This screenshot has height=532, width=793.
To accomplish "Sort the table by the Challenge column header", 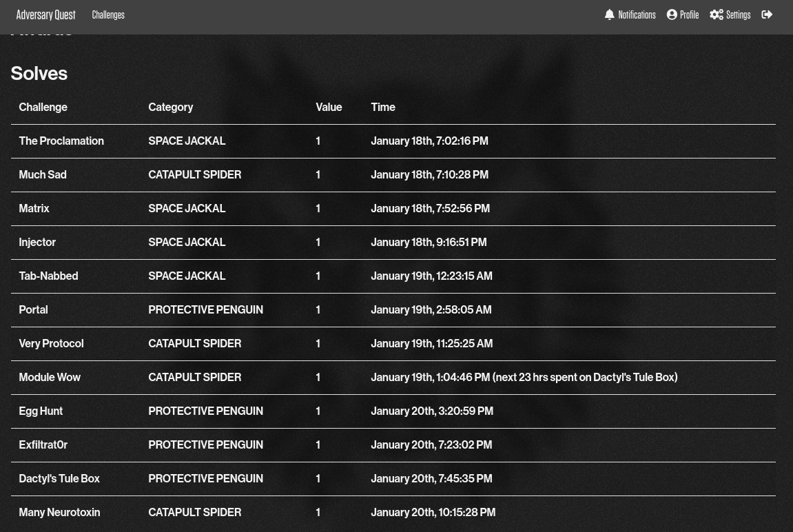I will (x=43, y=107).
